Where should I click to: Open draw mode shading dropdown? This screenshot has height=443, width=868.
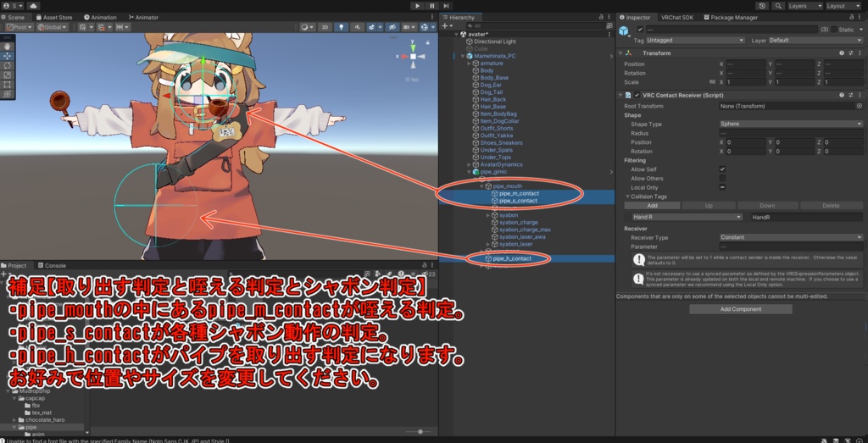pos(307,27)
